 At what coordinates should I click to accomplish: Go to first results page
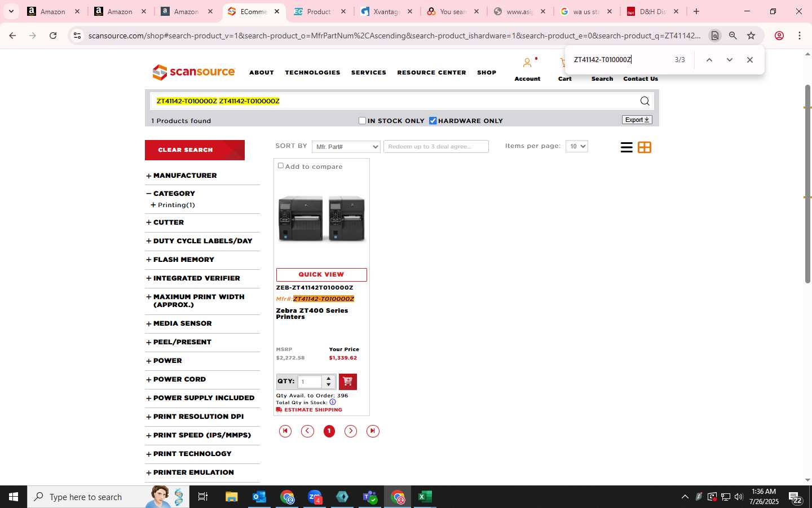click(x=285, y=431)
